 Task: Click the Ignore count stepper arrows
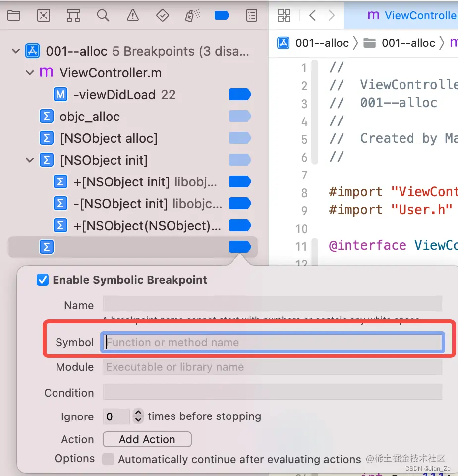[x=138, y=416]
